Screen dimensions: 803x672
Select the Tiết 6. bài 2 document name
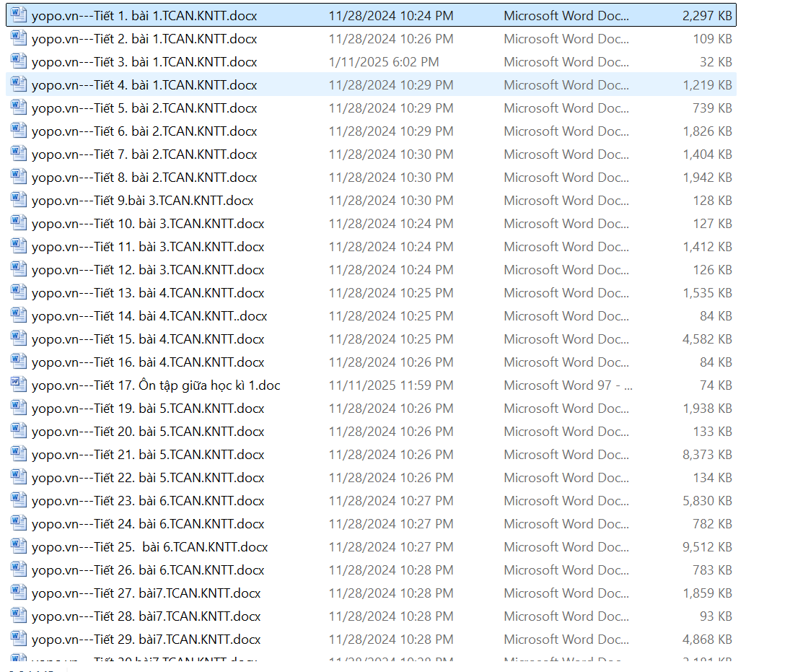pyautogui.click(x=144, y=131)
